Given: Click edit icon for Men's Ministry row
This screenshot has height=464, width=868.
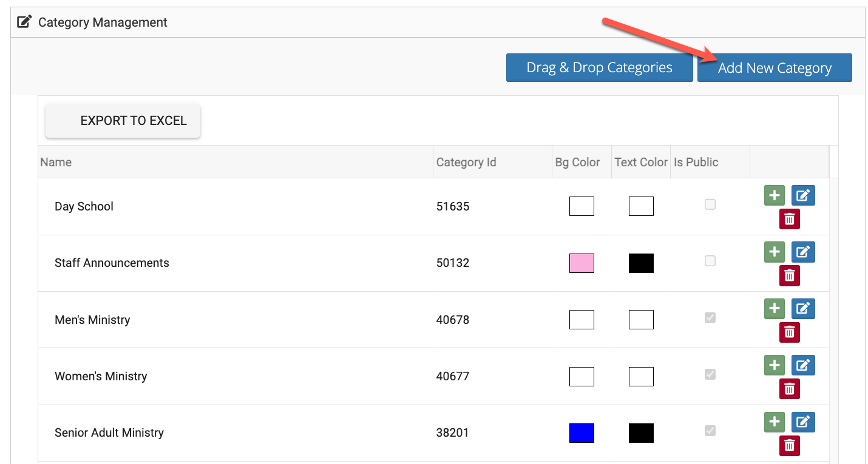Looking at the screenshot, I should pos(802,309).
